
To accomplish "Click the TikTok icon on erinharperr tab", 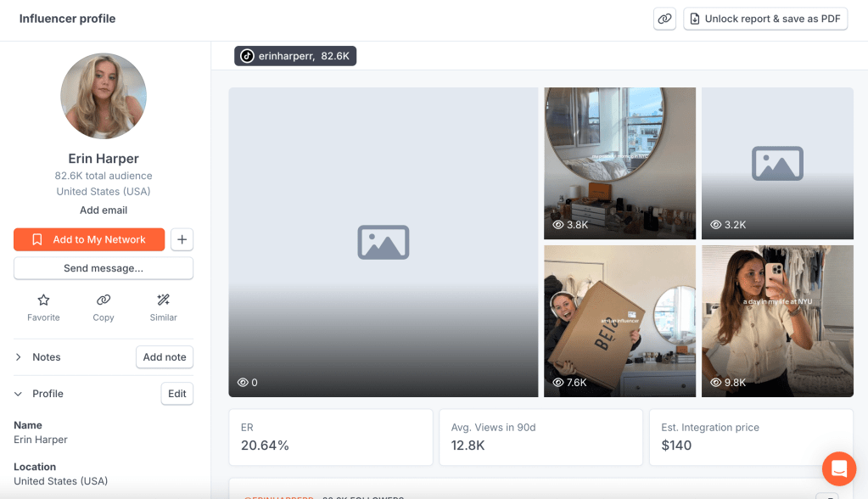I will tap(247, 56).
